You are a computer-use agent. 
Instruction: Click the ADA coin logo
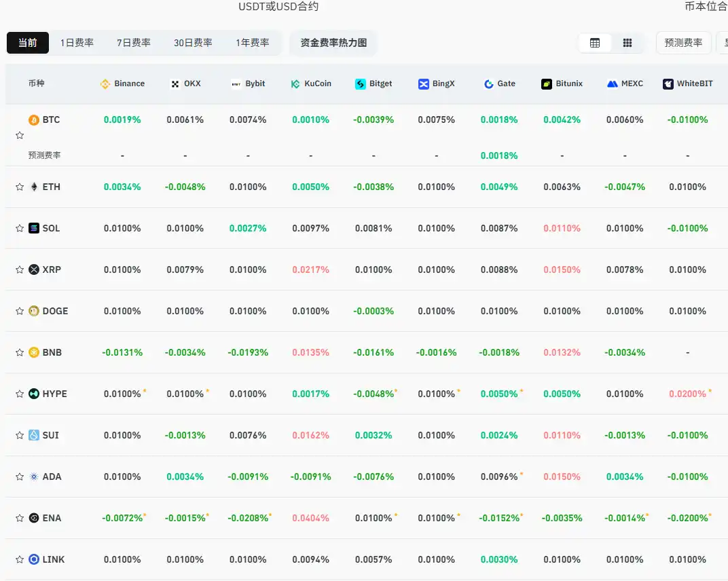click(34, 476)
